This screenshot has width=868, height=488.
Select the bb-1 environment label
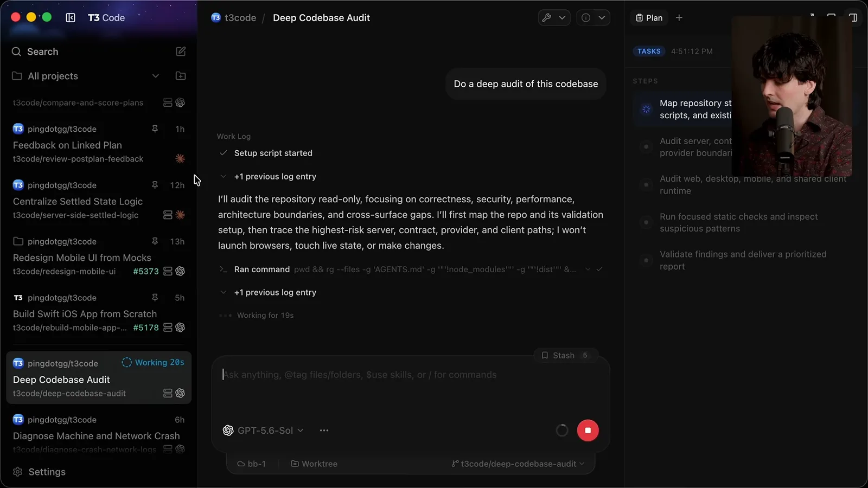251,464
